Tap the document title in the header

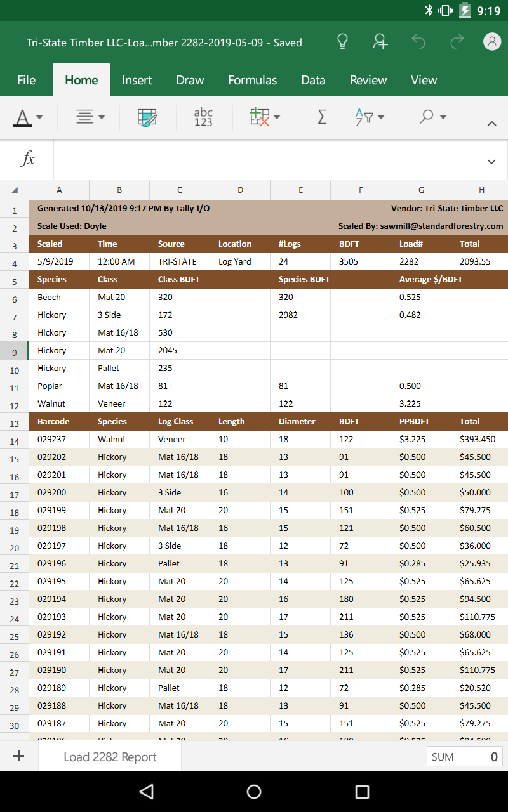(x=164, y=43)
